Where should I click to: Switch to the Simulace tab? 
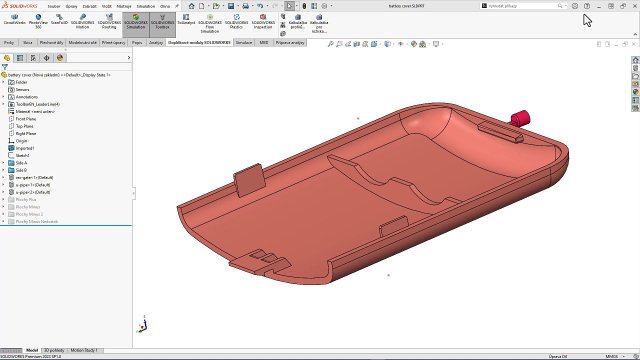pos(244,42)
